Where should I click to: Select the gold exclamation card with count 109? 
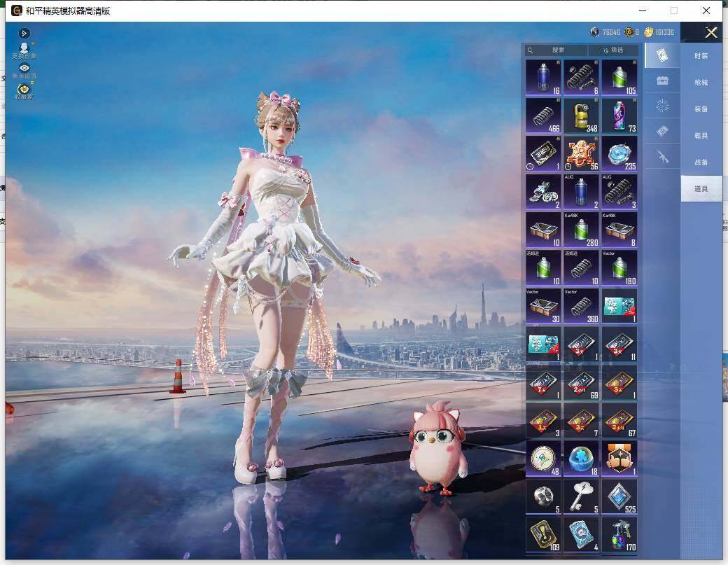543,535
